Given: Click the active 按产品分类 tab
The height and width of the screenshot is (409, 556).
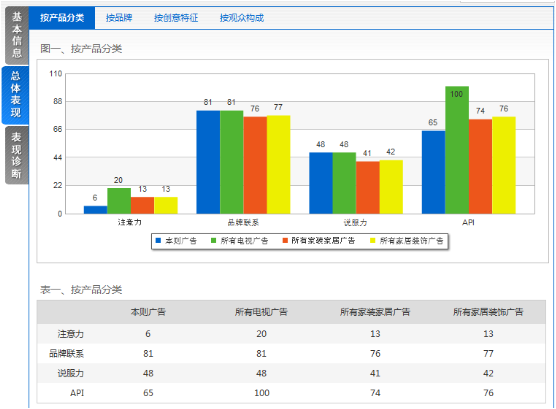Looking at the screenshot, I should 62,18.
